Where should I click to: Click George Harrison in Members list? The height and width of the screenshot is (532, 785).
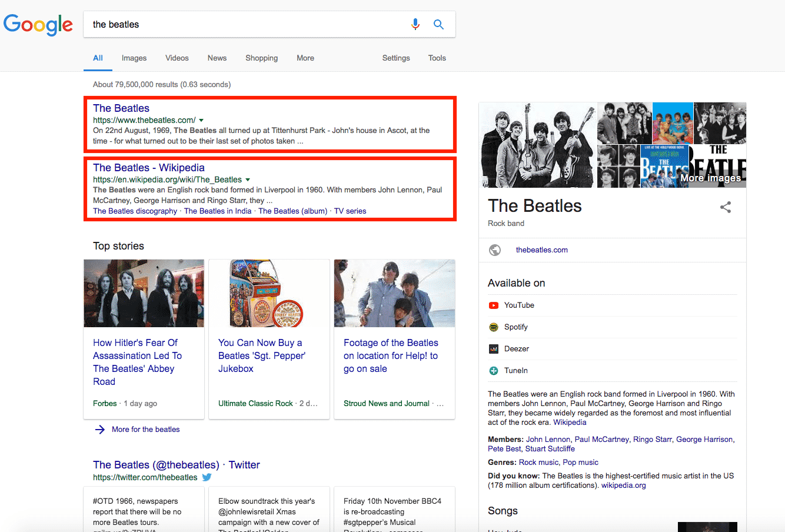point(704,440)
